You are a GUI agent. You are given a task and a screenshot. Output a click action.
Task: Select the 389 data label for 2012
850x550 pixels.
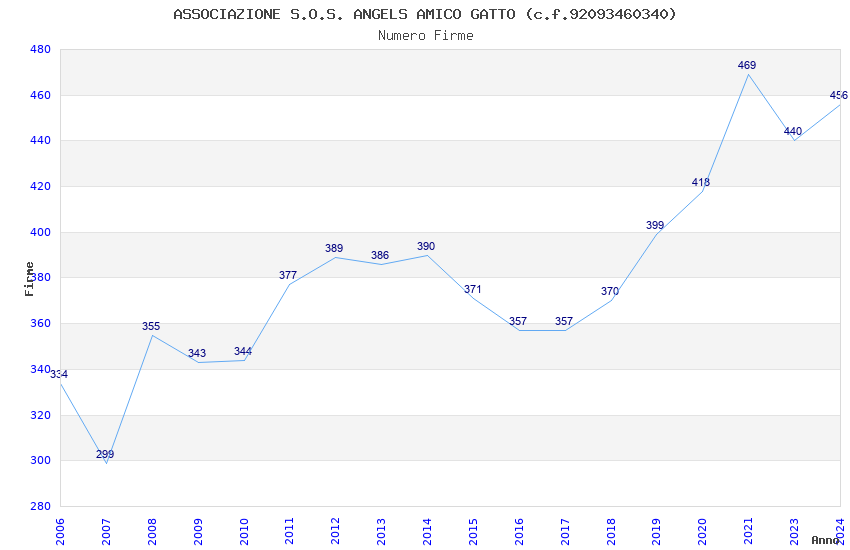pyautogui.click(x=334, y=248)
